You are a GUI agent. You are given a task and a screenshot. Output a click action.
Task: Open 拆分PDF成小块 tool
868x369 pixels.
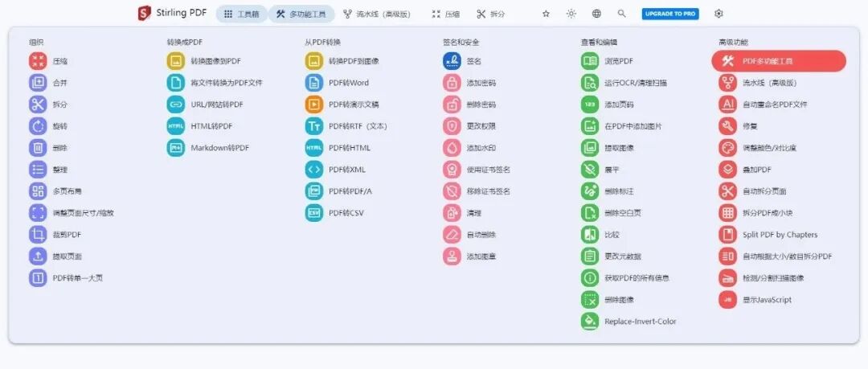pyautogui.click(x=755, y=213)
